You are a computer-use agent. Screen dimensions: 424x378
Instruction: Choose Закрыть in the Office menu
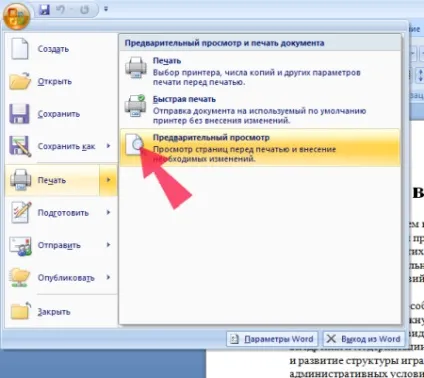[x=61, y=312]
